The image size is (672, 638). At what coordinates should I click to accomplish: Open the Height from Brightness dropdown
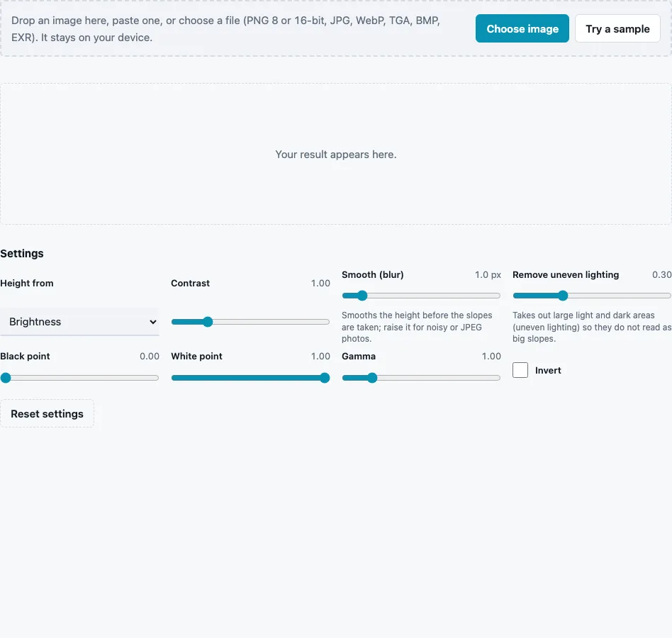coord(79,322)
